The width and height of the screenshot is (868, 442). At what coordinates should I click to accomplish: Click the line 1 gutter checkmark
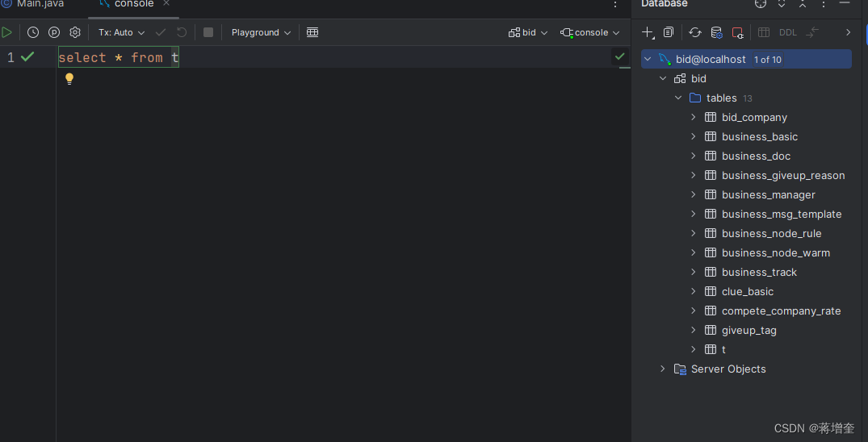point(27,56)
